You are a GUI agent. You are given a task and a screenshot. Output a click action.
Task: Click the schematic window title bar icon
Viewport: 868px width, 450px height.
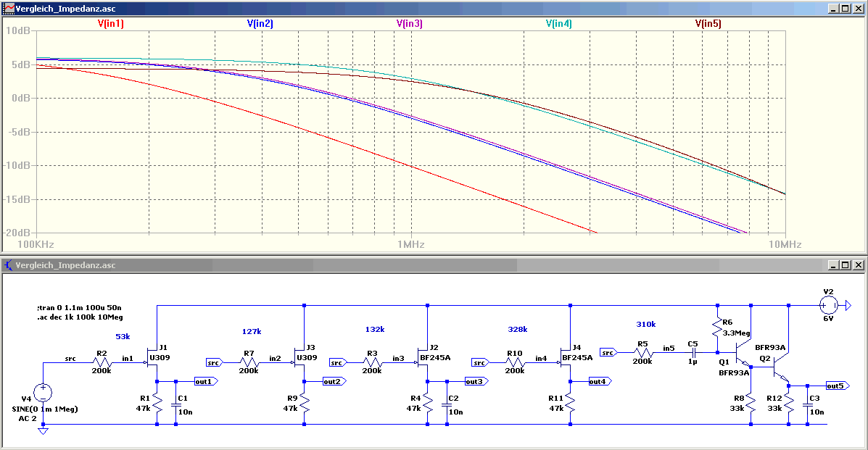tap(8, 265)
